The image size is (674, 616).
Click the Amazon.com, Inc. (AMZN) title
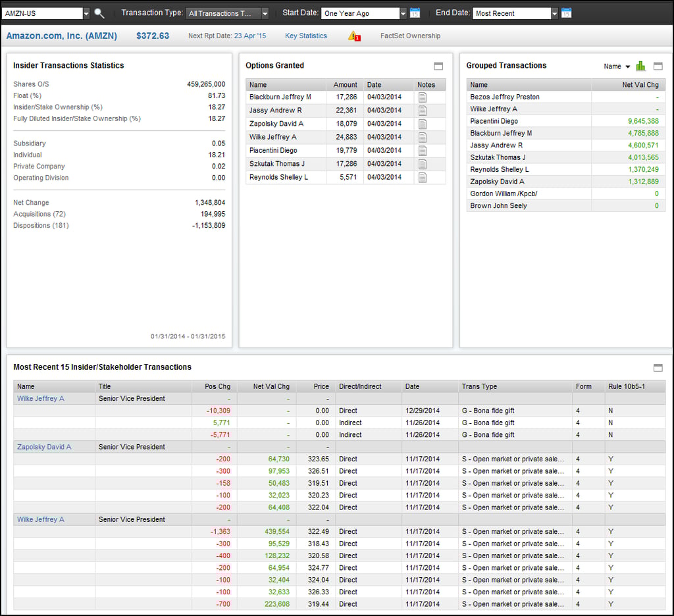[x=61, y=36]
